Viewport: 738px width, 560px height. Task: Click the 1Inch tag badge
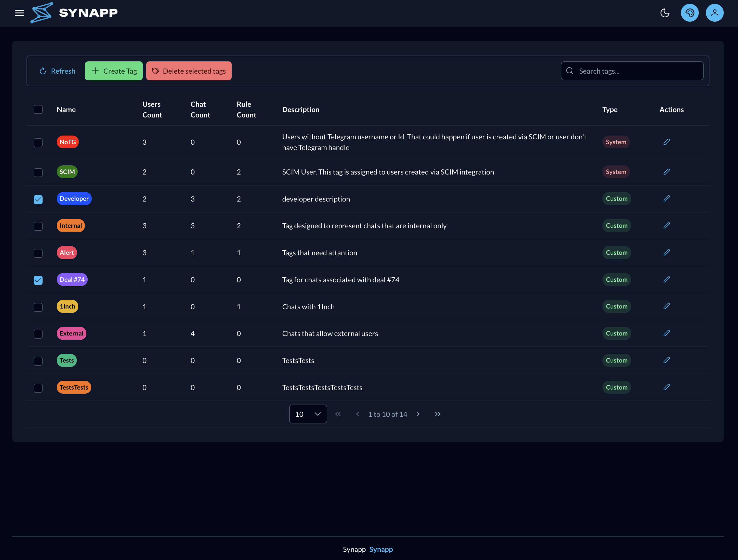tap(67, 306)
